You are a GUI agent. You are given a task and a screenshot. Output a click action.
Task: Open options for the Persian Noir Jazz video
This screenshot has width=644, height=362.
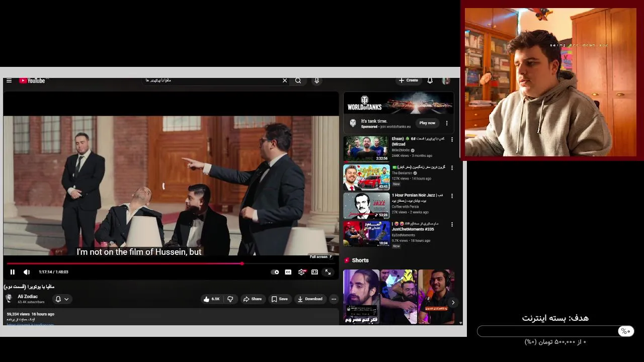click(x=452, y=196)
